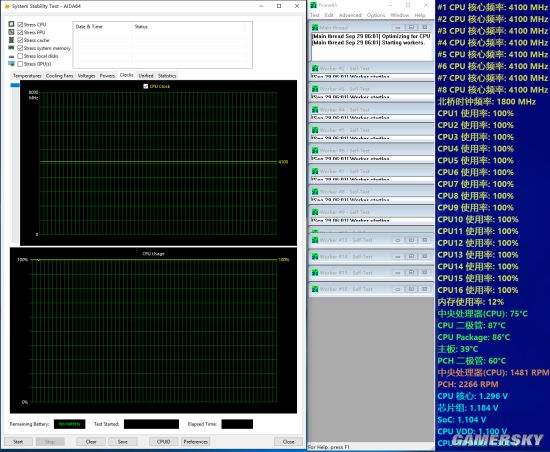Image resolution: width=550 pixels, height=452 pixels.
Task: Switch to the Temperatures tab
Action: click(x=27, y=75)
